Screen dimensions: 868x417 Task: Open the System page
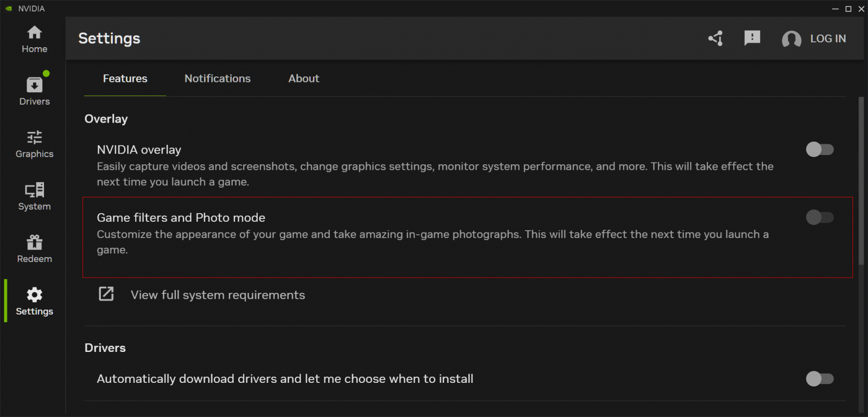[x=34, y=197]
